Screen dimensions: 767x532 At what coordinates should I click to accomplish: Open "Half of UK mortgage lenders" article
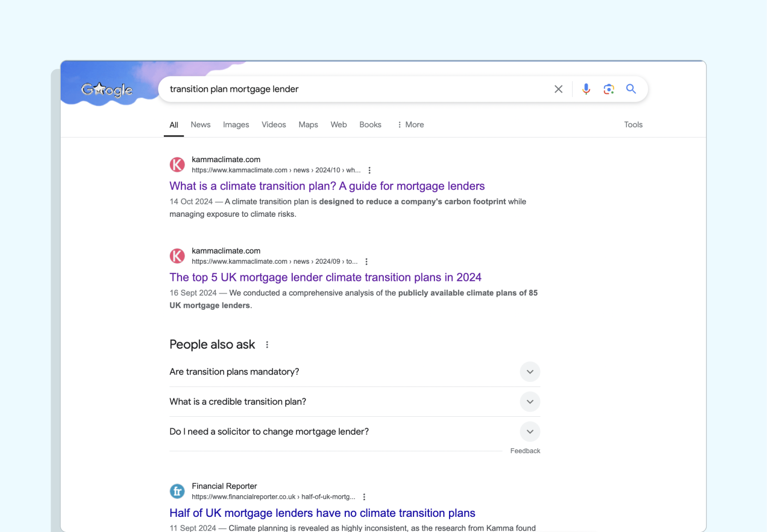pyautogui.click(x=322, y=513)
